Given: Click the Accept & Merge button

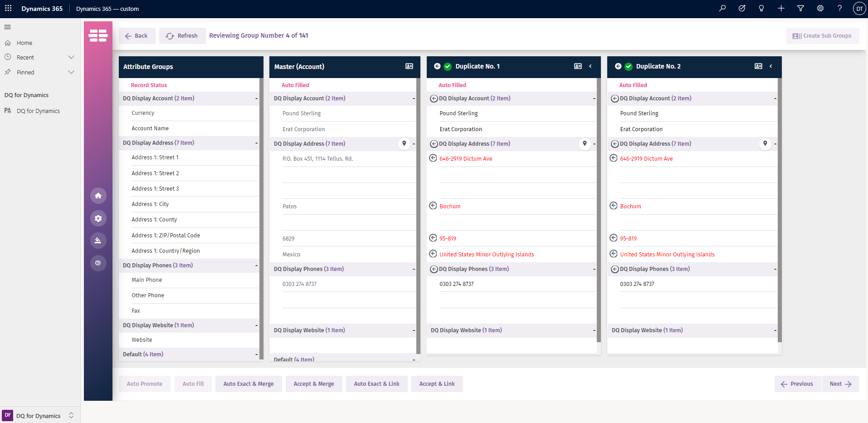Looking at the screenshot, I should click(314, 384).
